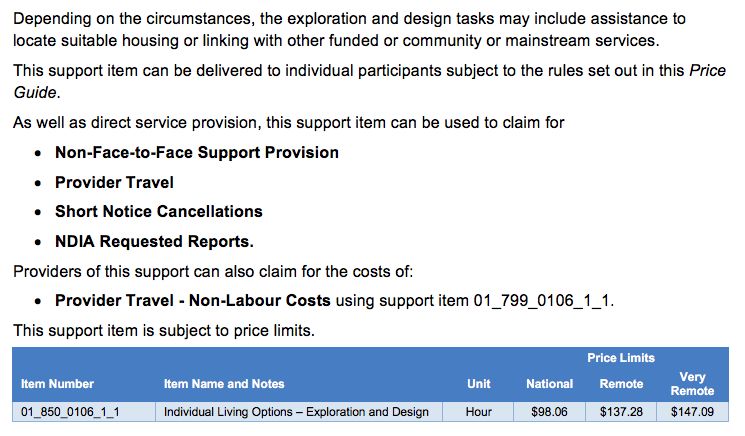This screenshot has height=436, width=745.
Task: Click the 'Provider Travel' bullet text
Action: pos(115,182)
